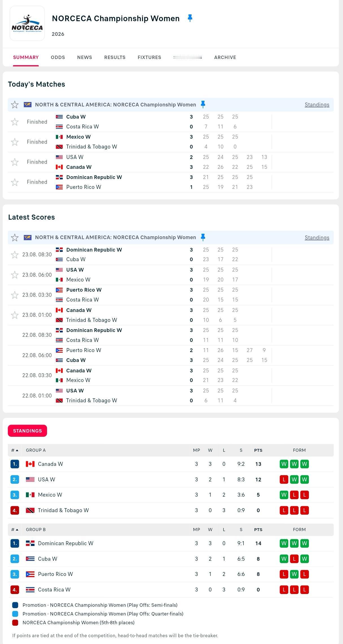Click the USA flag in Group A standings
The height and width of the screenshot is (644, 343).
point(30,479)
